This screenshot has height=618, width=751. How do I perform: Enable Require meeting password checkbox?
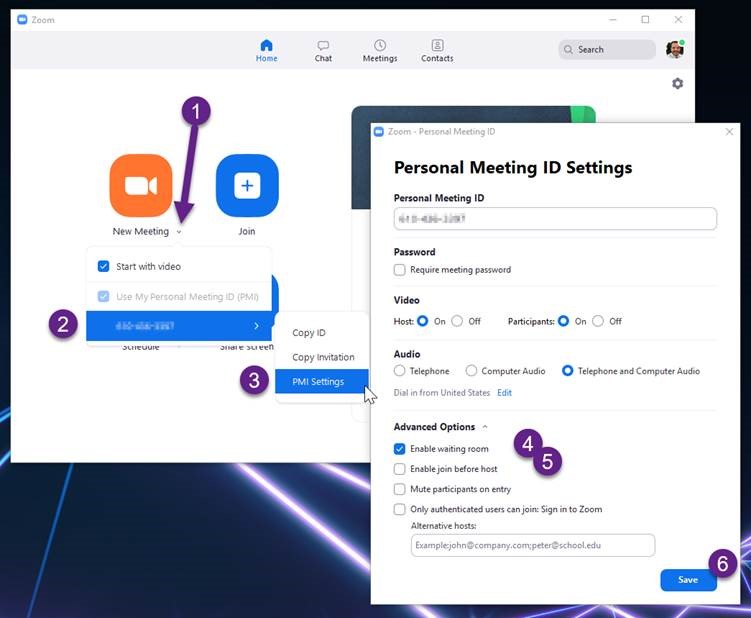[399, 270]
